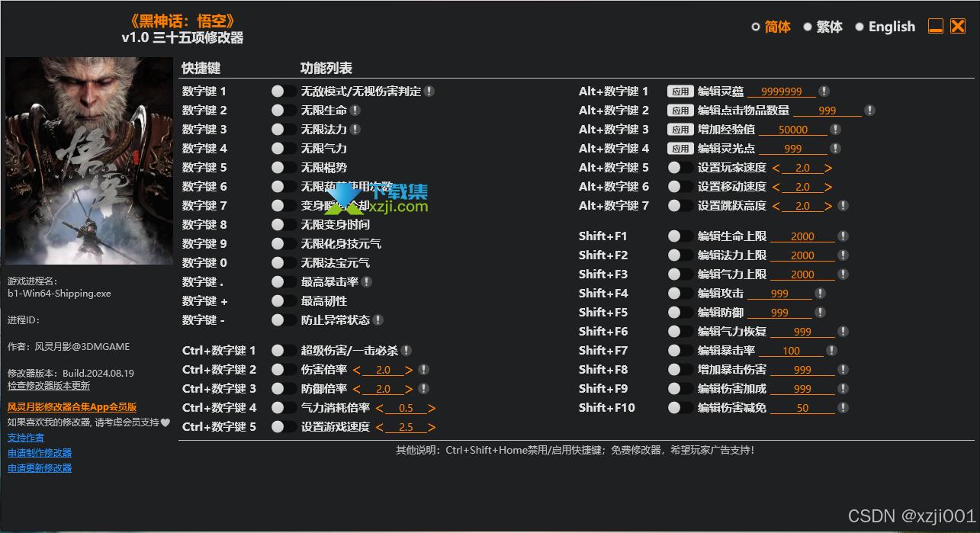Click the exclamation icon next to 设置跳跃高度
The image size is (980, 533).
843,205
